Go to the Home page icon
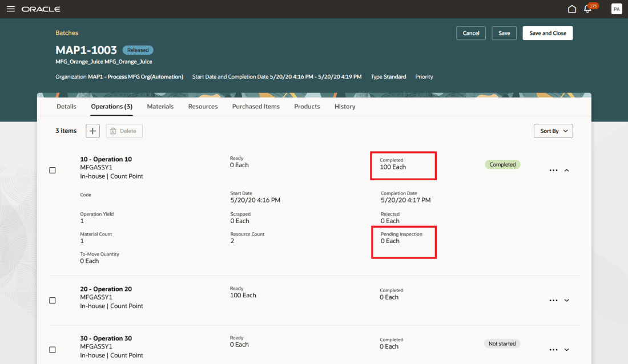 coord(572,9)
